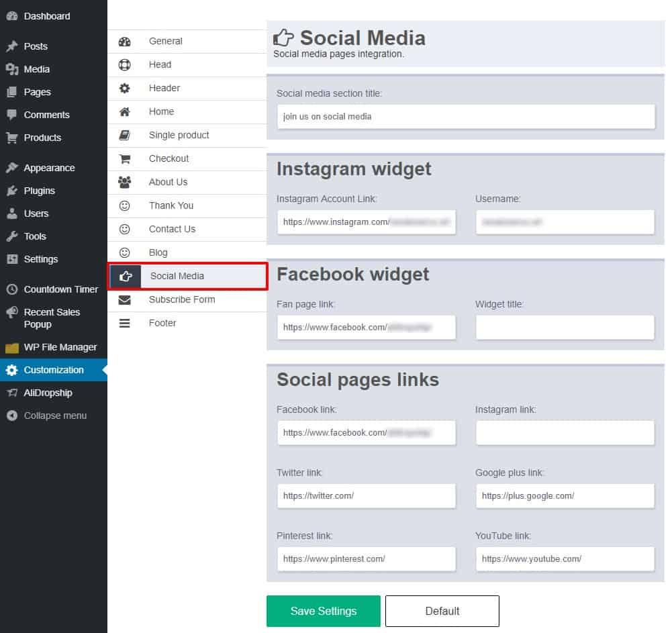Open the Checkout tab

[x=187, y=159]
